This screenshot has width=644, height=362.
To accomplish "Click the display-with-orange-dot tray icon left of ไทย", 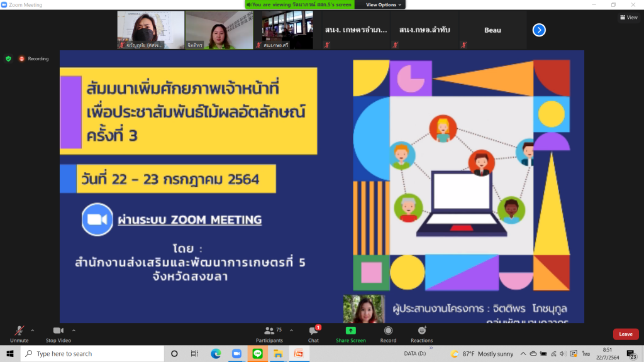I will coord(574,353).
